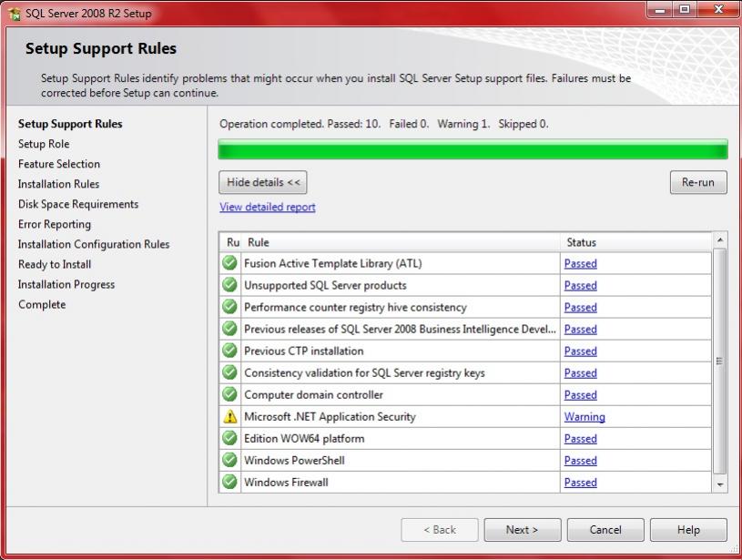Click the Status column header
Screen dimensions: 742x560
(x=636, y=242)
